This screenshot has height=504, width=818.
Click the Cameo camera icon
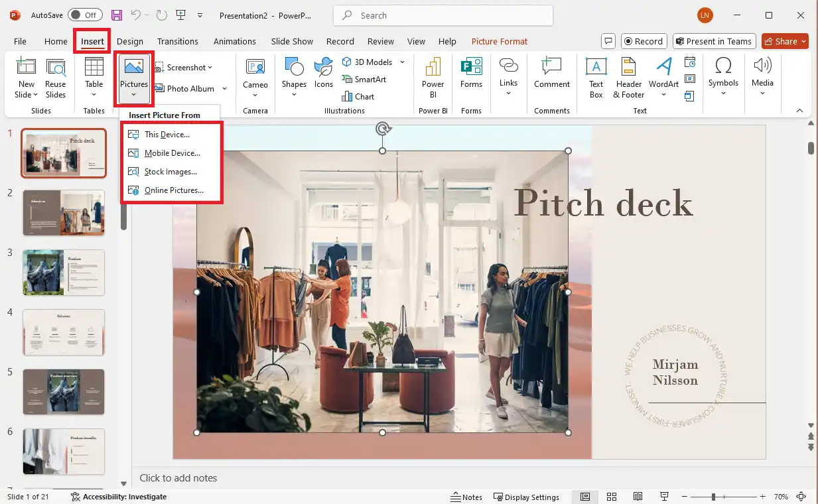coord(255,67)
